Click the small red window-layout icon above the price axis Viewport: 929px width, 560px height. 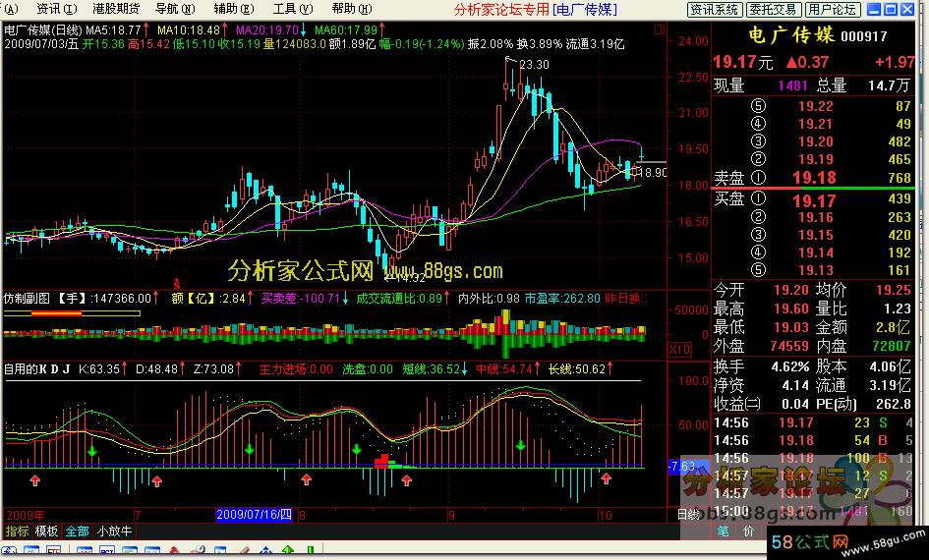[660, 29]
